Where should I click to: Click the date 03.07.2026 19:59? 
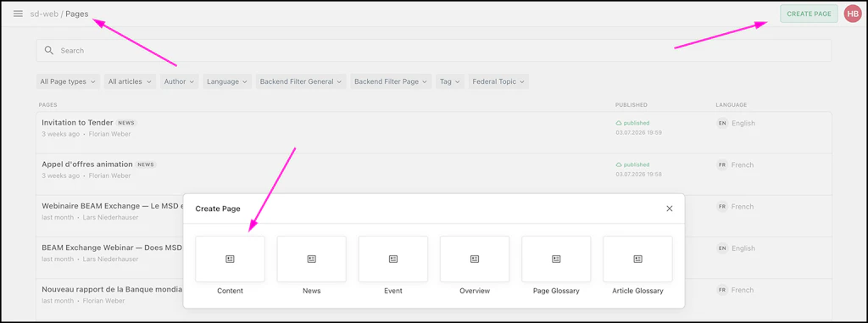(x=639, y=132)
